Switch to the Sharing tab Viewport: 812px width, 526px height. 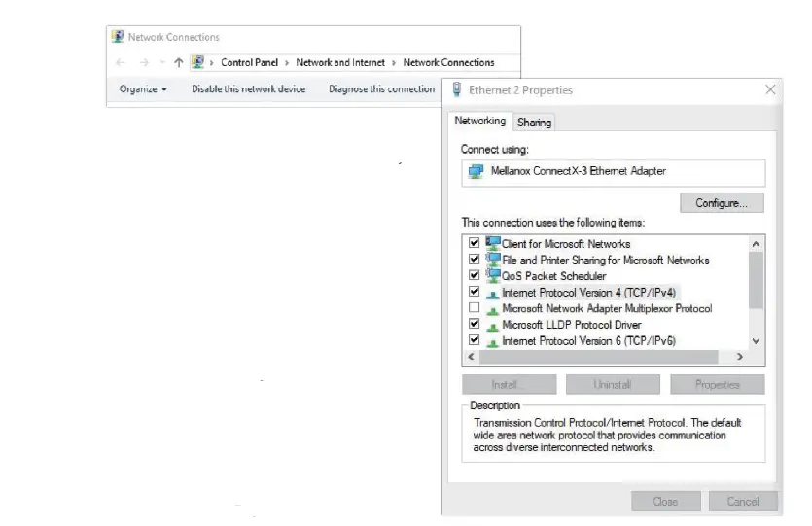pos(534,123)
